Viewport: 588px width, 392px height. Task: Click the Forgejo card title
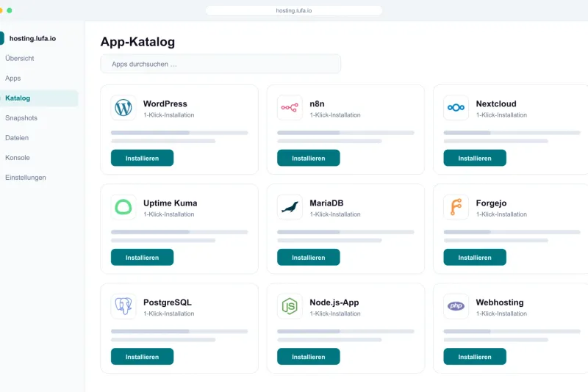491,203
